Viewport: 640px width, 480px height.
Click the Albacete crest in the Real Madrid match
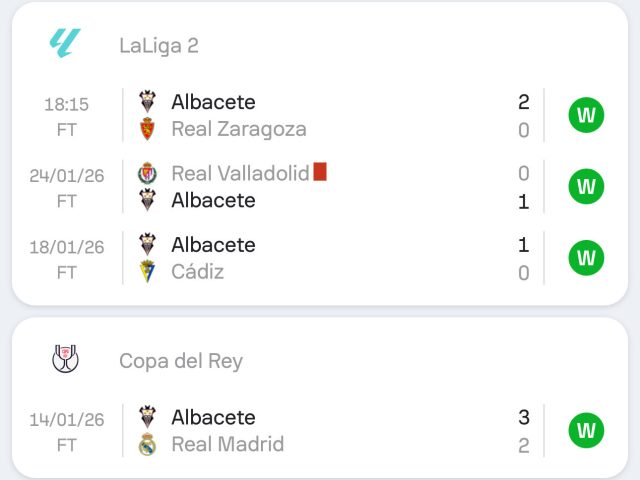(148, 417)
